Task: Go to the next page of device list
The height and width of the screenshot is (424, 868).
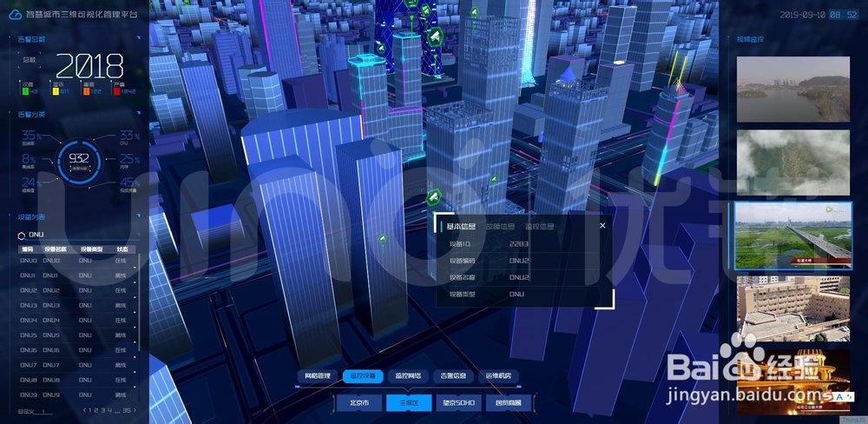Action: pyautogui.click(x=135, y=411)
